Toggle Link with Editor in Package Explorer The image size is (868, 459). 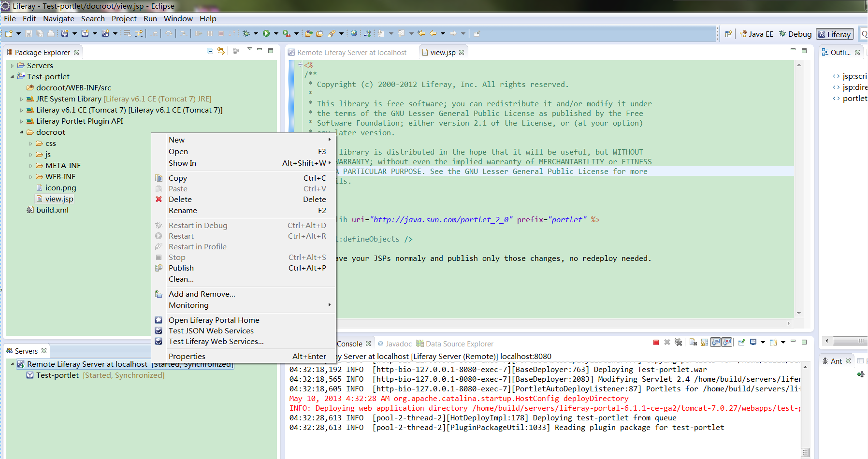(x=221, y=51)
